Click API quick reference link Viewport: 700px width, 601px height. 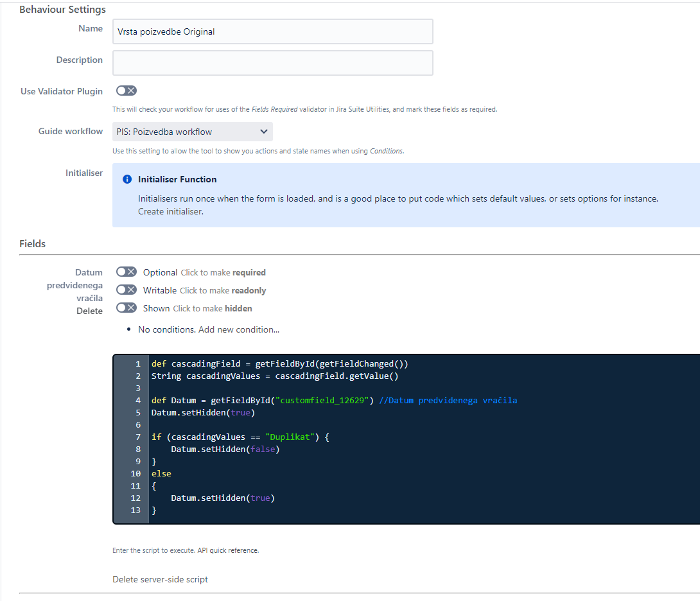(228, 550)
